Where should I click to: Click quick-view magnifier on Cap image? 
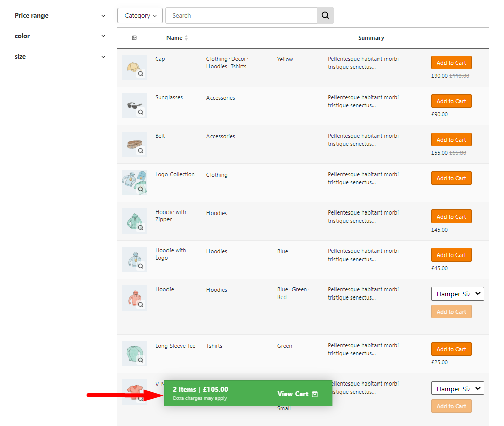coord(141,74)
